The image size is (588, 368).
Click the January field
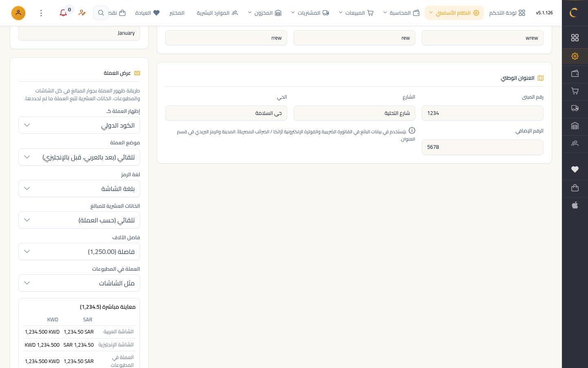(x=79, y=33)
